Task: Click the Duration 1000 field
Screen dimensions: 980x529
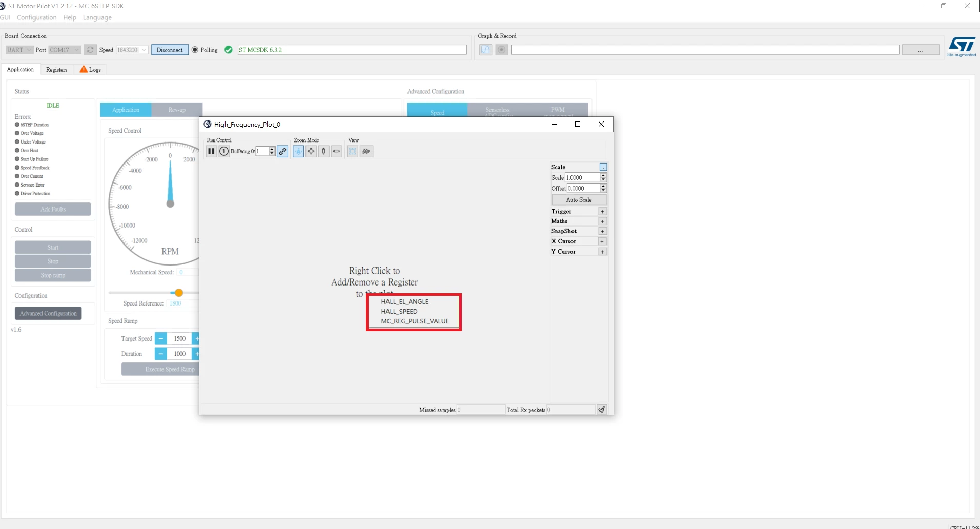Action: (179, 354)
